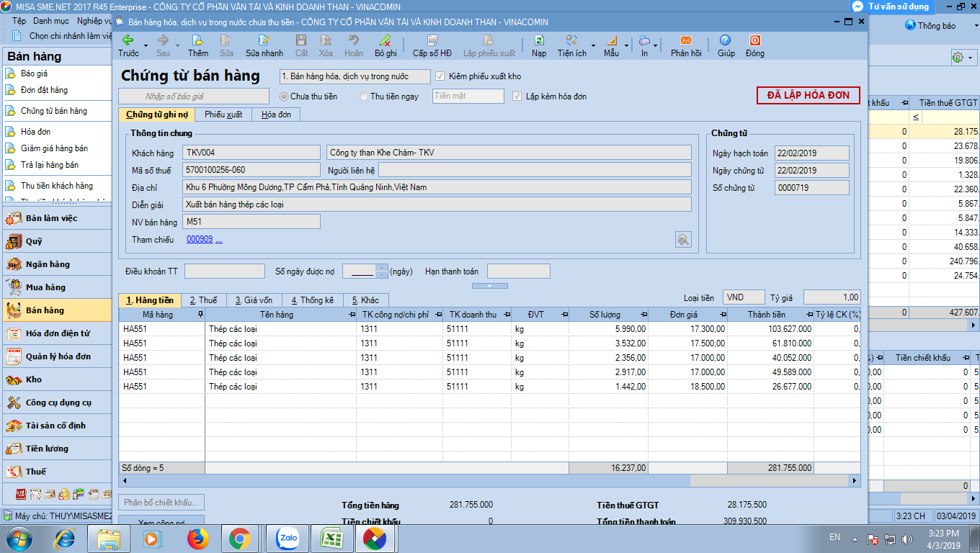Increase Số ngày được nợ stepper
This screenshot has height=553, width=980.
tap(381, 267)
